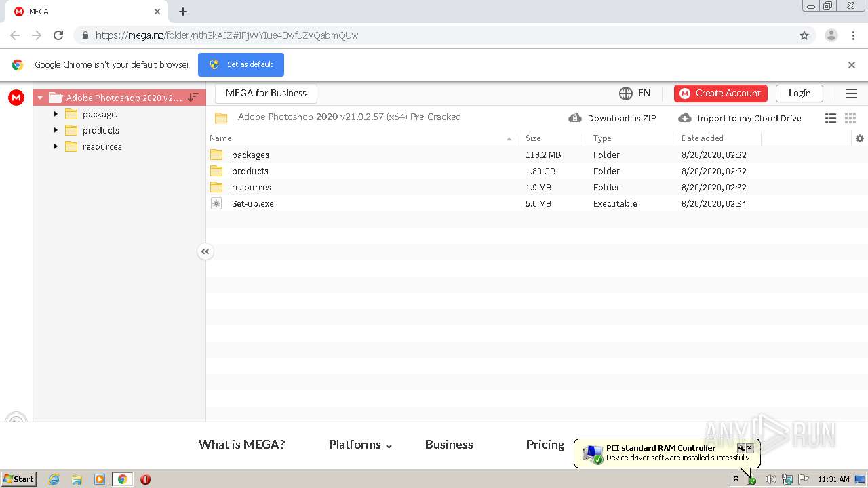View site security lock info

tap(85, 35)
